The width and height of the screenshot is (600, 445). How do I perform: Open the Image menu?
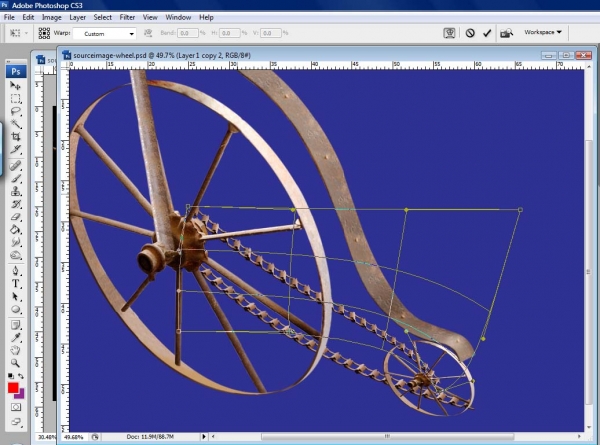click(x=52, y=17)
